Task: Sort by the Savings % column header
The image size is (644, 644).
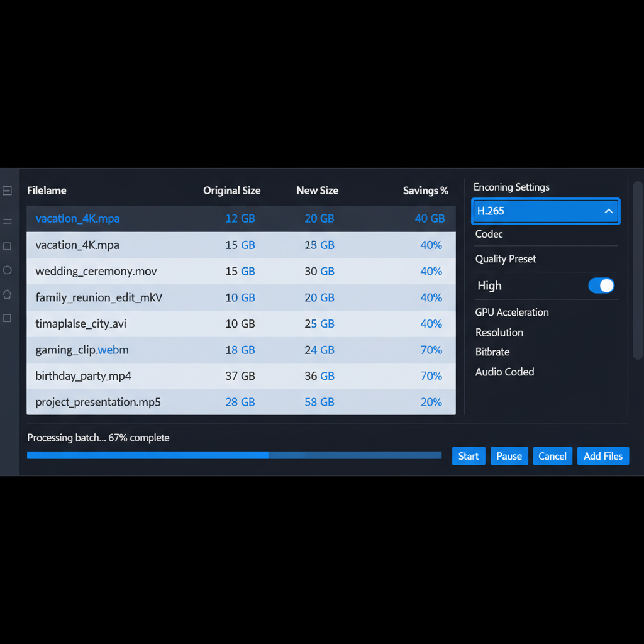Action: 425,191
